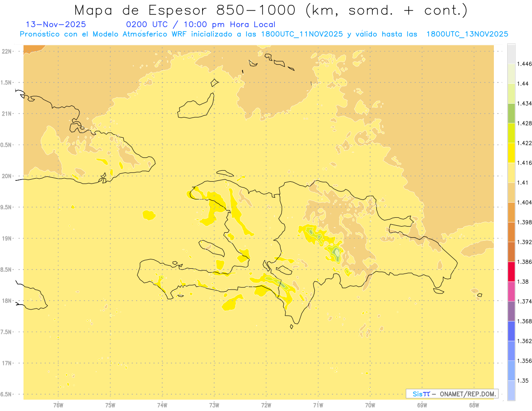532x411 pixels.
Task: Select the tan swatch between 1.404 and 1.41
Action: (x=511, y=192)
